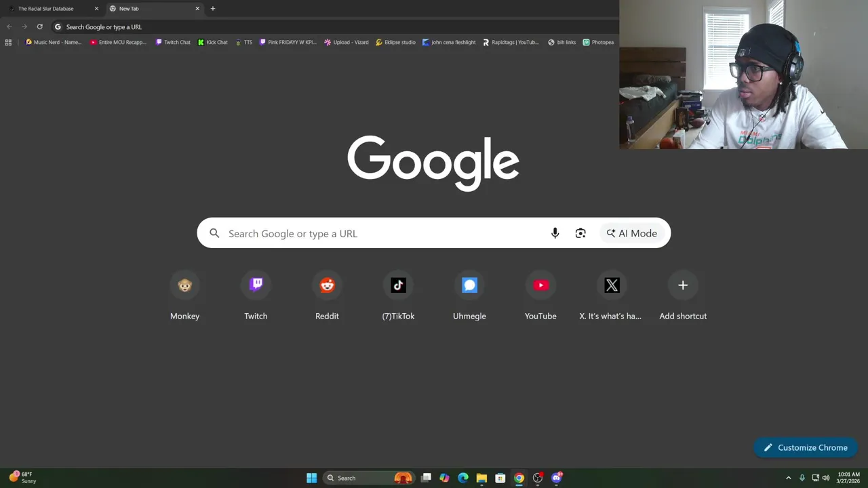This screenshot has width=868, height=488.
Task: Open a new tab with plus button
Action: tap(213, 9)
